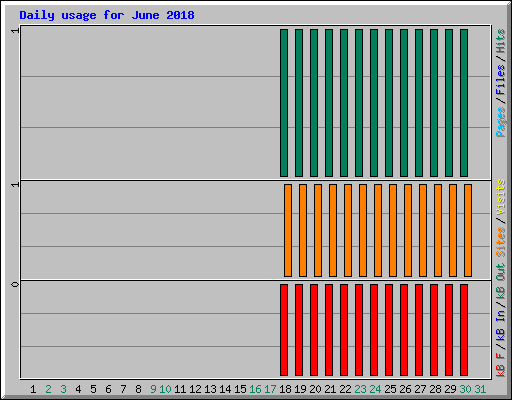
Task: Click the orange Sites bar for day 29
Action: [x=453, y=230]
